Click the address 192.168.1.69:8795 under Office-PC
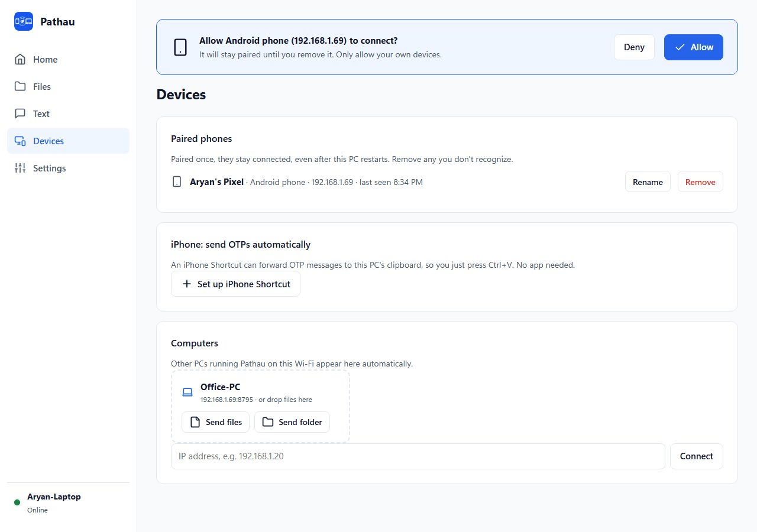The image size is (757, 532). click(227, 400)
